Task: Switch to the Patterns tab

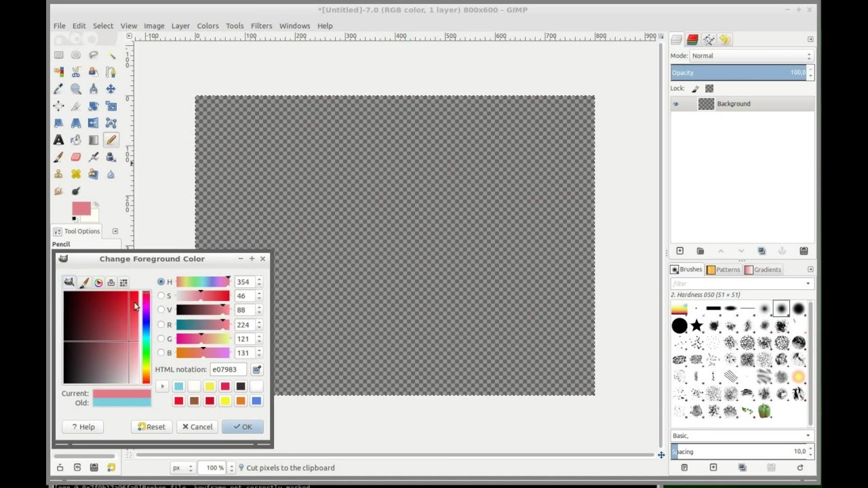Action: [724, 270]
